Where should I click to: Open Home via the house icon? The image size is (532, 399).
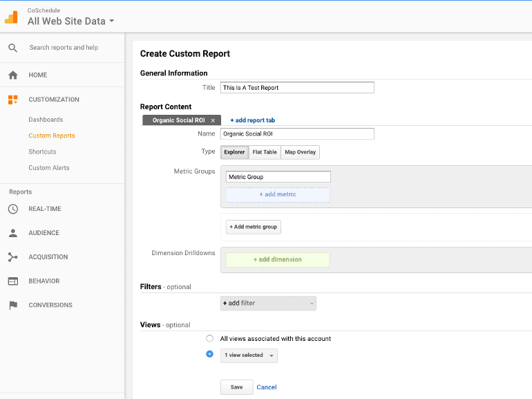pos(13,75)
